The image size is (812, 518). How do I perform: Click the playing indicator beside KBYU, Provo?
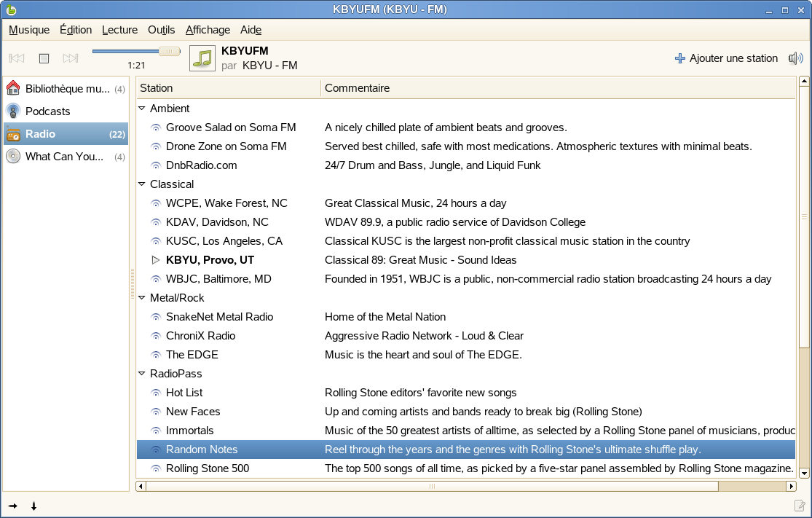coord(155,260)
